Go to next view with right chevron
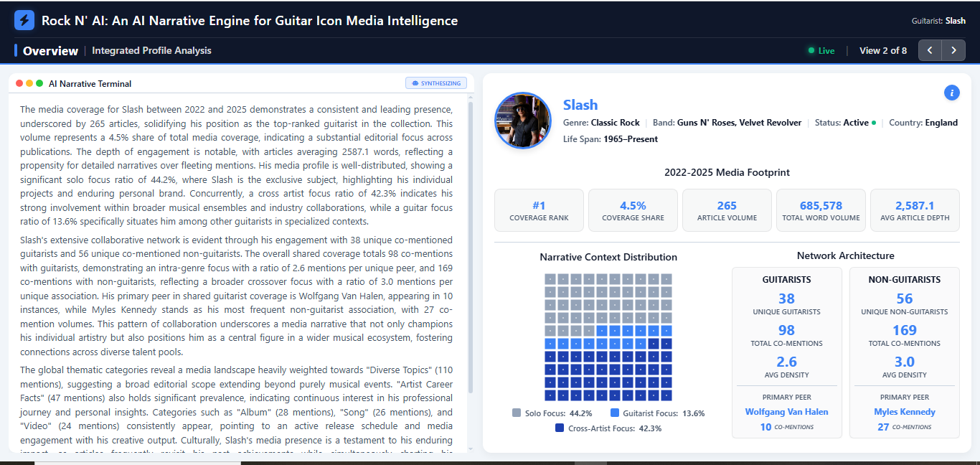Viewport: 980px width, 465px height. 953,50
